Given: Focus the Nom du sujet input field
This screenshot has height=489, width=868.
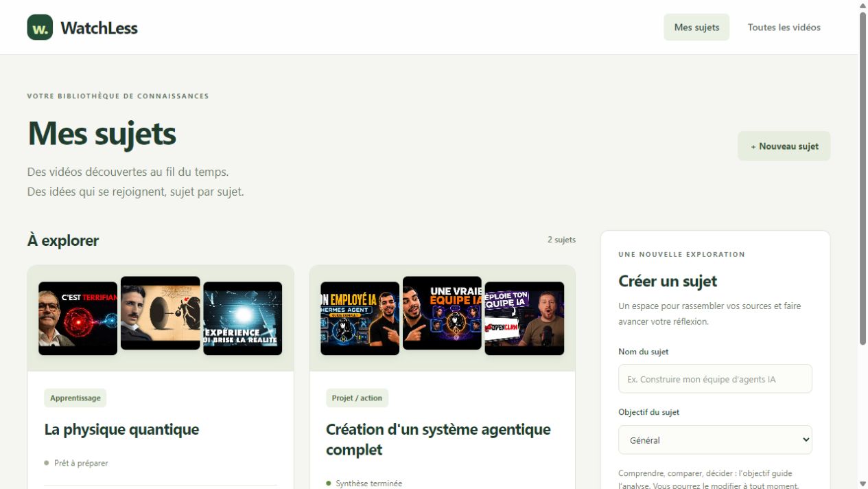Looking at the screenshot, I should click(715, 378).
